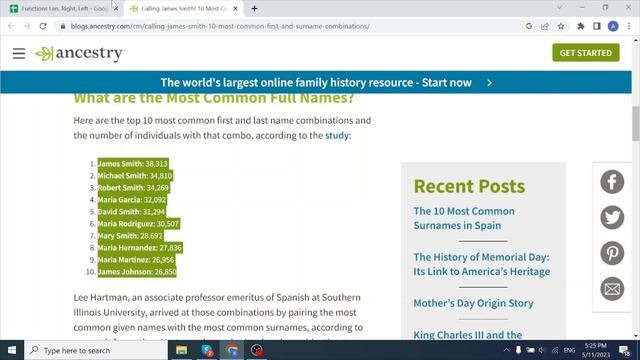
Task: Open 'The History of Memorial Day' post
Action: click(482, 264)
